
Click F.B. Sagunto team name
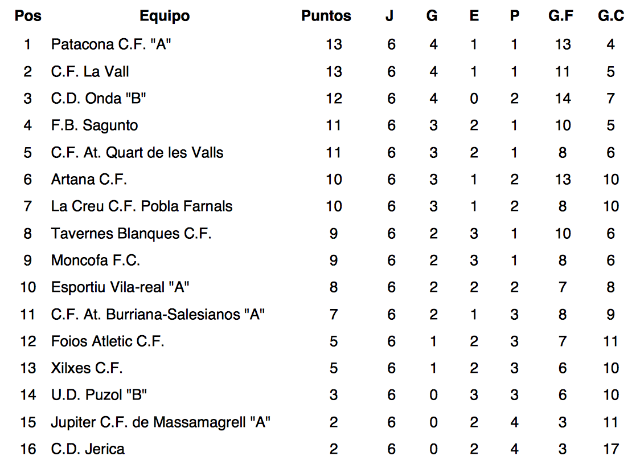click(x=94, y=125)
